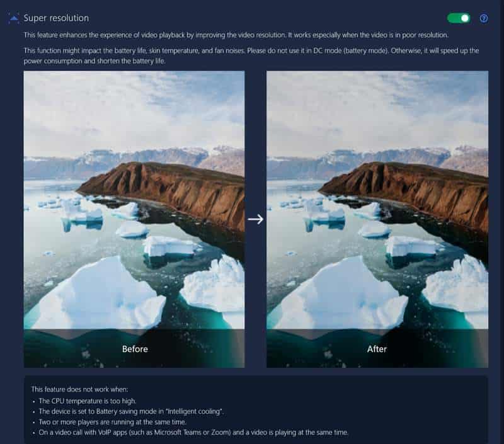Screen dimensions: 504x444
Task: Click the dark scrollbar strip at window edge
Action: [501, 222]
